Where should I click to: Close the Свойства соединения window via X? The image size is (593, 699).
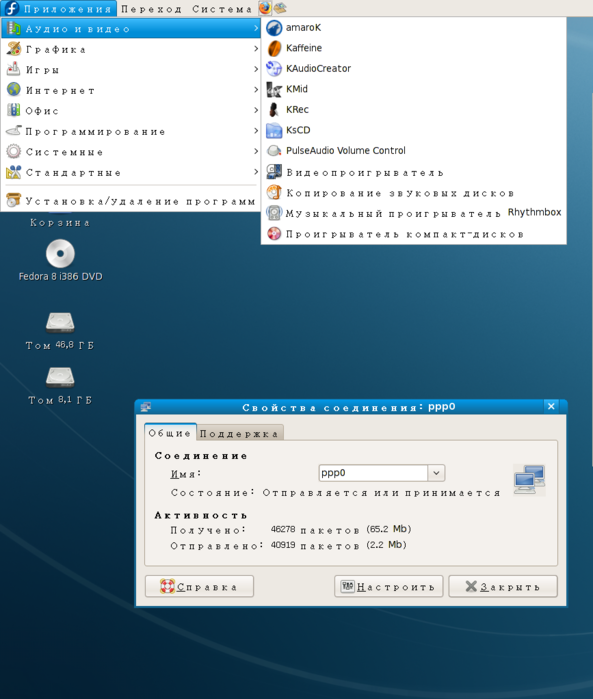click(x=551, y=406)
